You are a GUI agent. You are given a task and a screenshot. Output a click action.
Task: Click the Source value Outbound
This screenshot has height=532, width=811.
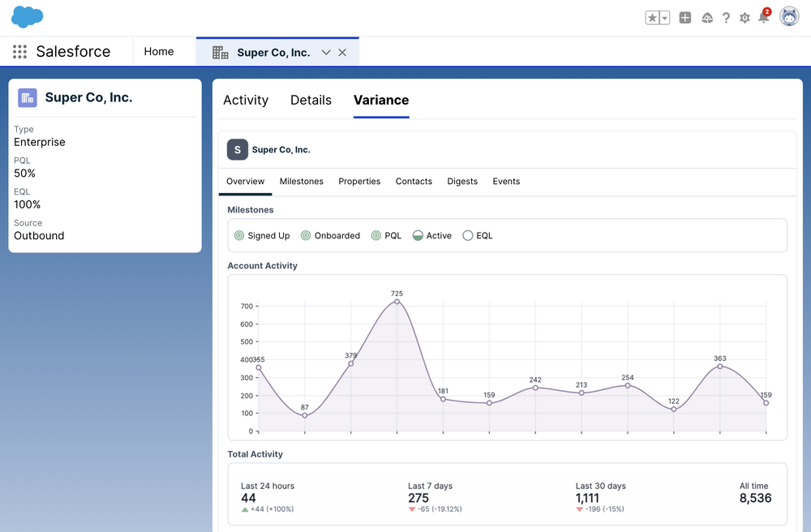[39, 236]
